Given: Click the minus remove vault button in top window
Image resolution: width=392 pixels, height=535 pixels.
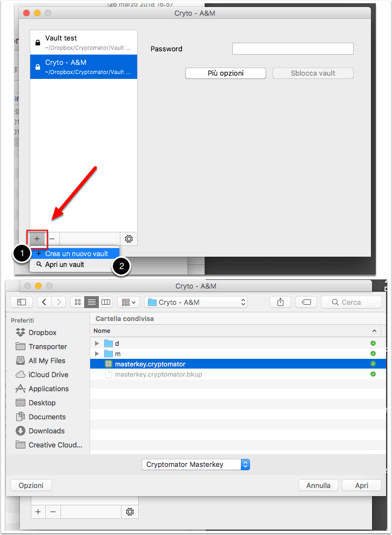Looking at the screenshot, I should point(52,239).
